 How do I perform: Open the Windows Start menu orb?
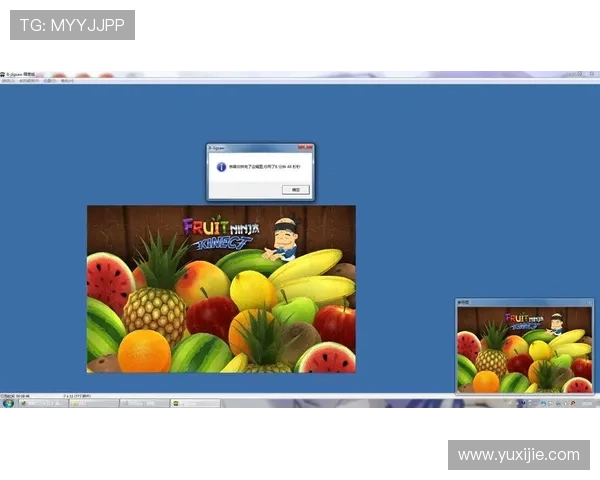(x=7, y=403)
